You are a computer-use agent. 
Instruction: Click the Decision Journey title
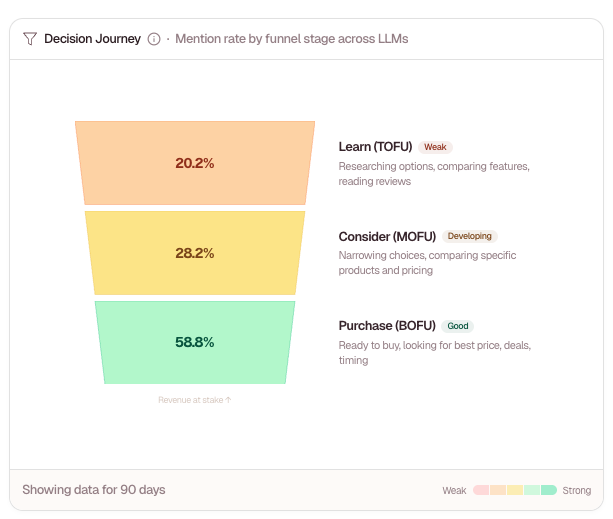point(92,39)
